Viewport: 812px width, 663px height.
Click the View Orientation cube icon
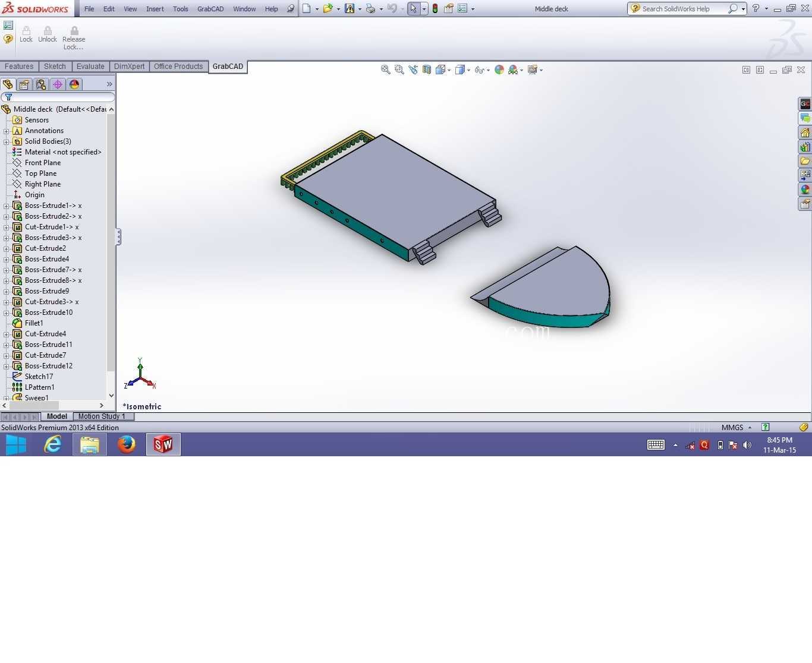(x=440, y=70)
